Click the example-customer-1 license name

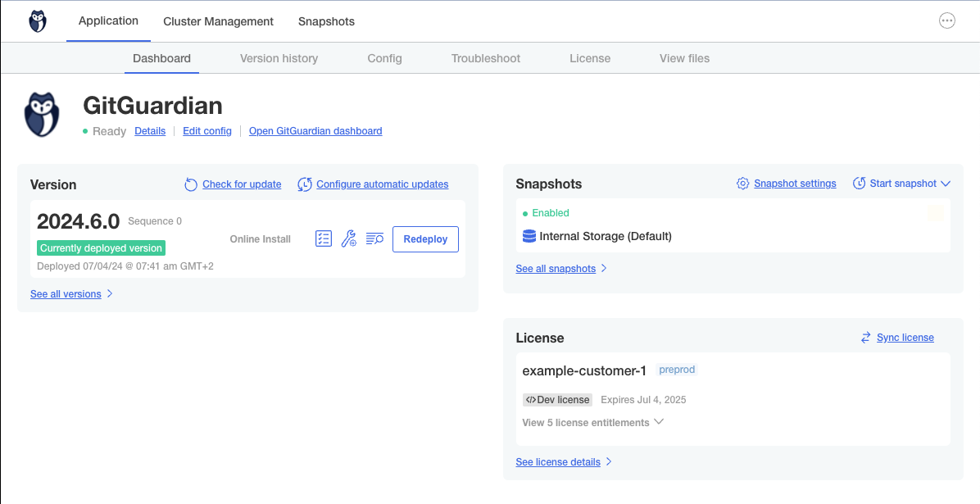click(x=583, y=370)
